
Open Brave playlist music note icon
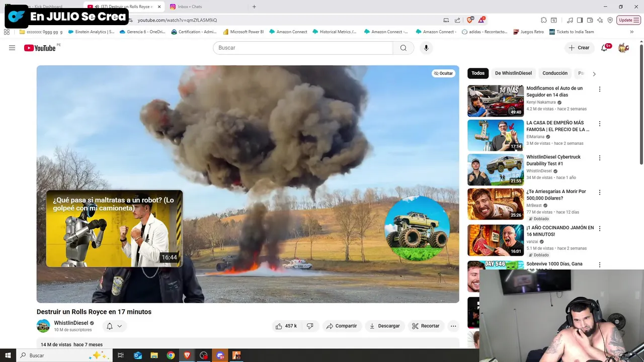(570, 20)
